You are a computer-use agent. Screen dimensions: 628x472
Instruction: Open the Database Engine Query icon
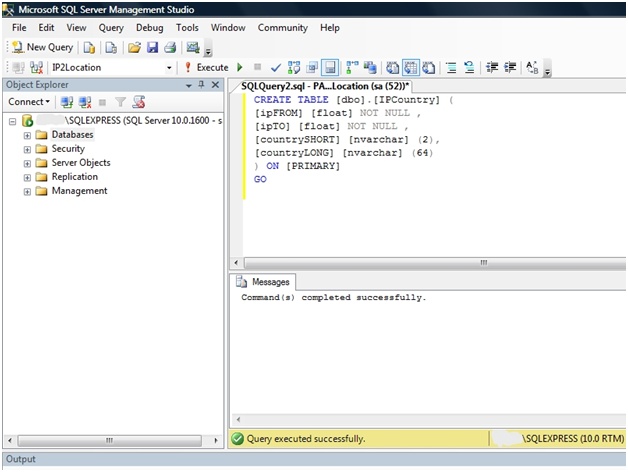pos(89,48)
